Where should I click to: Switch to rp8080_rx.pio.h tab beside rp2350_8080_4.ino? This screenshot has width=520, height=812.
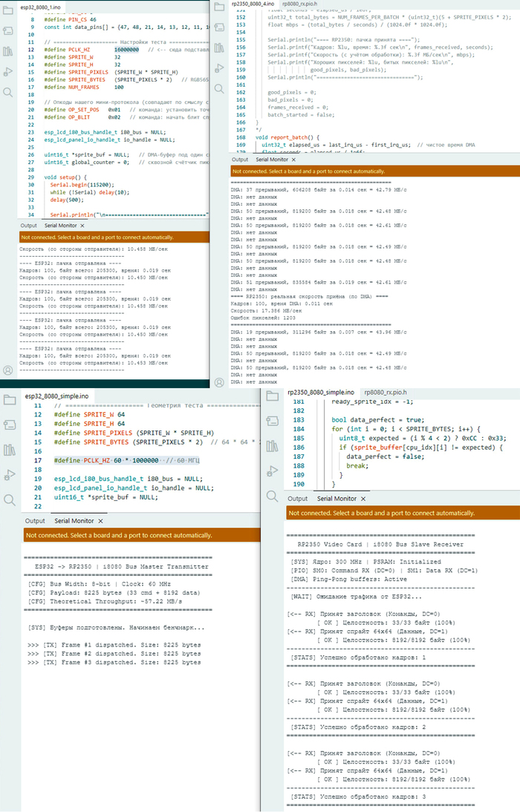[299, 4]
